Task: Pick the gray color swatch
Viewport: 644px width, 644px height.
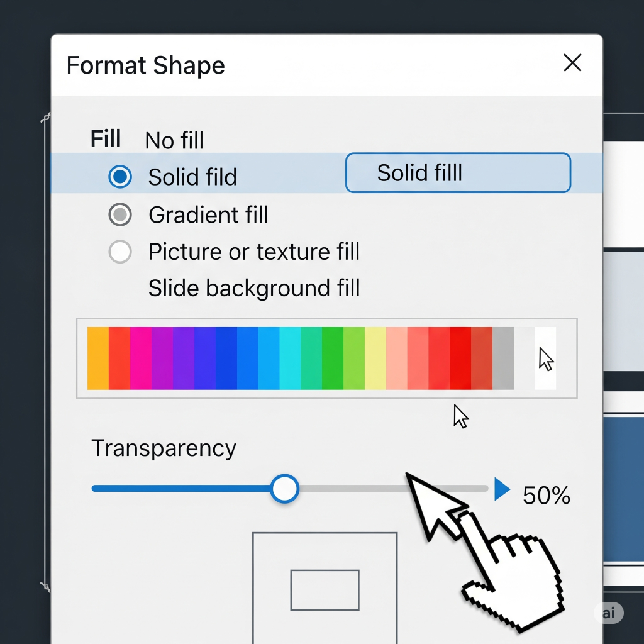Action: (x=503, y=358)
